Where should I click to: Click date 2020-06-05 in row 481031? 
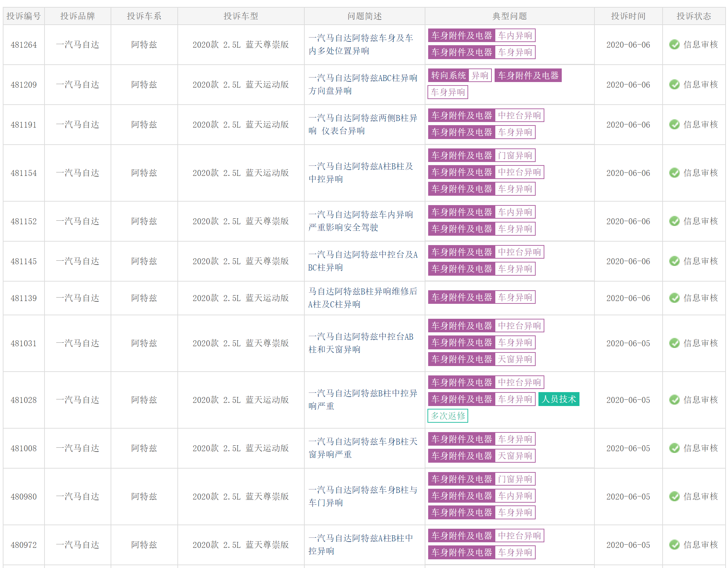point(628,343)
